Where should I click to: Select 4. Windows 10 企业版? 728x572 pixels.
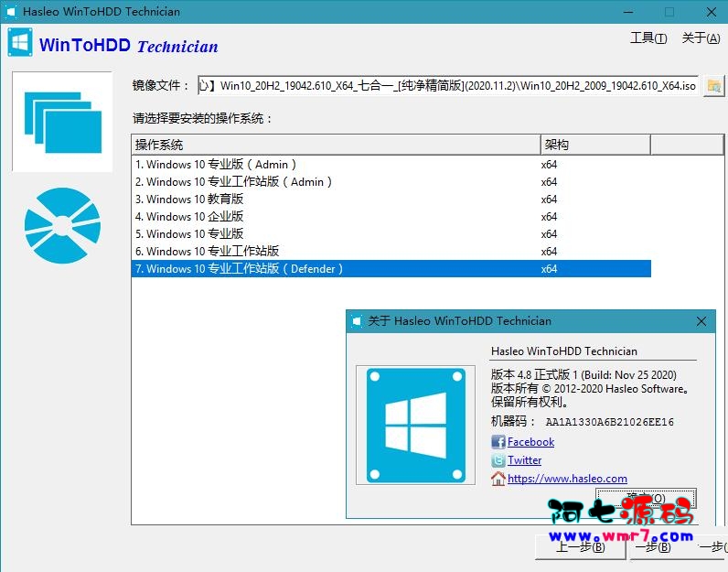[391, 217]
